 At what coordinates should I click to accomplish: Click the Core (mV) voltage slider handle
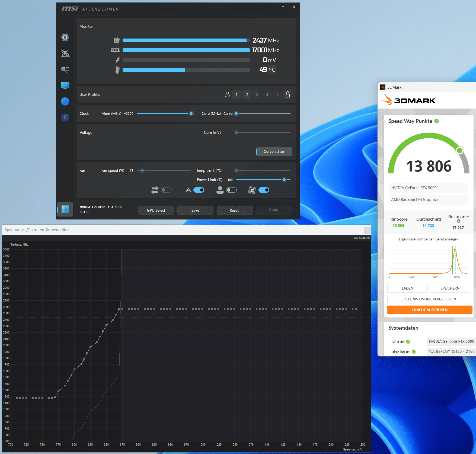click(236, 132)
